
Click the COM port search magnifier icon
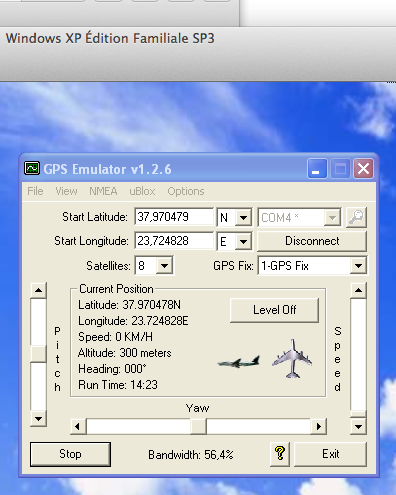point(356,218)
